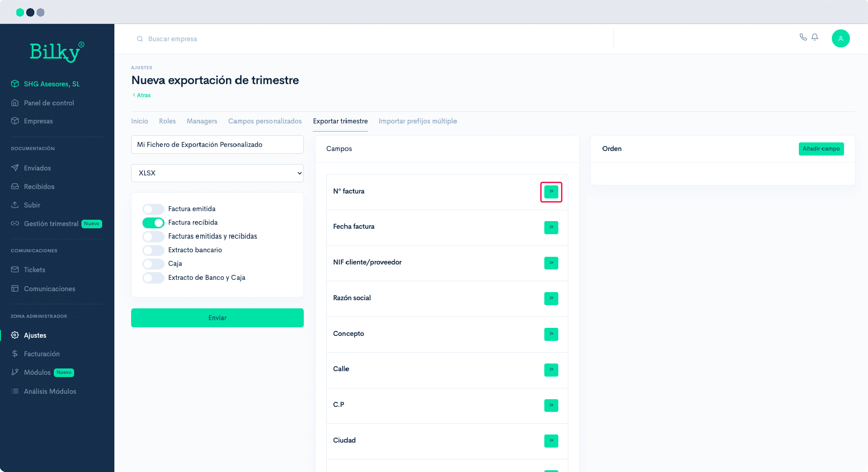Click the phone icon in header
Image resolution: width=868 pixels, height=472 pixels.
803,37
